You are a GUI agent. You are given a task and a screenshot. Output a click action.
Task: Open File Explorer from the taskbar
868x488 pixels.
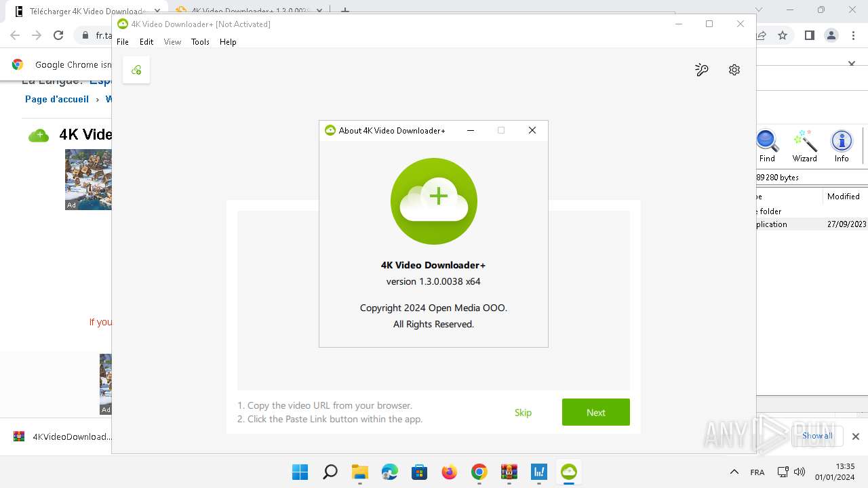pos(359,472)
